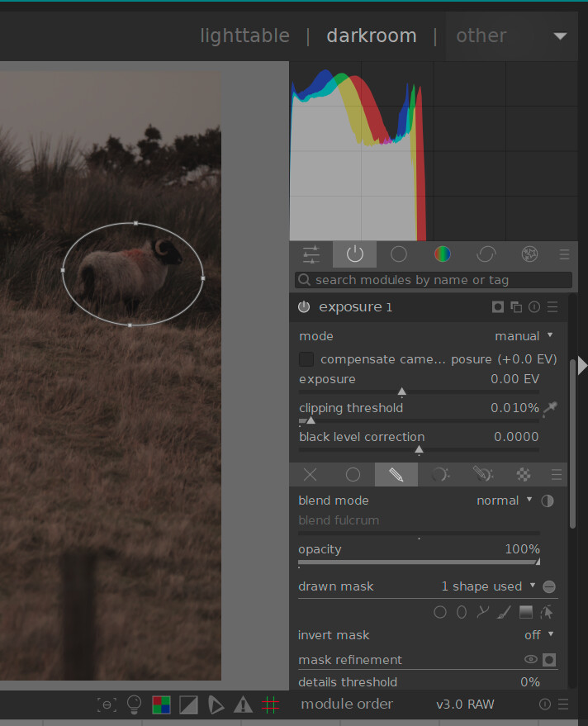588x726 pixels.
Task: Add an ellipse shape to drawn mask
Action: click(462, 612)
